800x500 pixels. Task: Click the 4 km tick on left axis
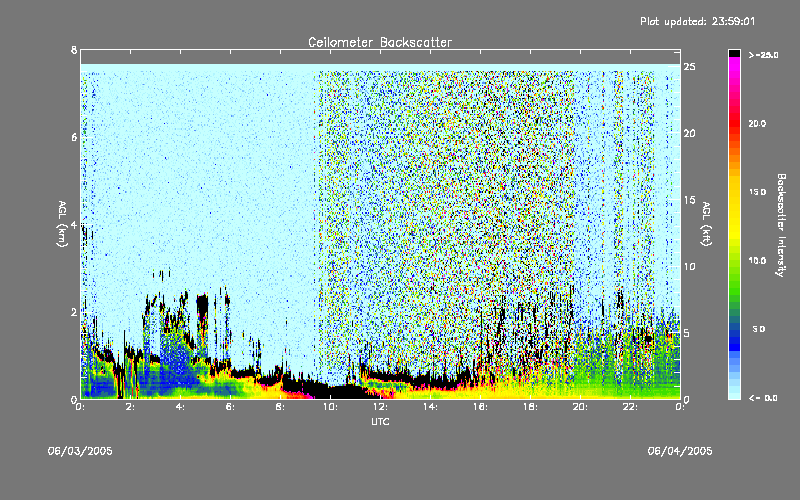(x=74, y=225)
